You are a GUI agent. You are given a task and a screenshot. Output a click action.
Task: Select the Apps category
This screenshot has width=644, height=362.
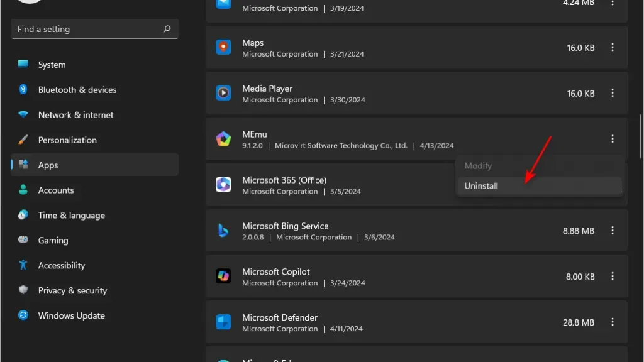pyautogui.click(x=94, y=165)
